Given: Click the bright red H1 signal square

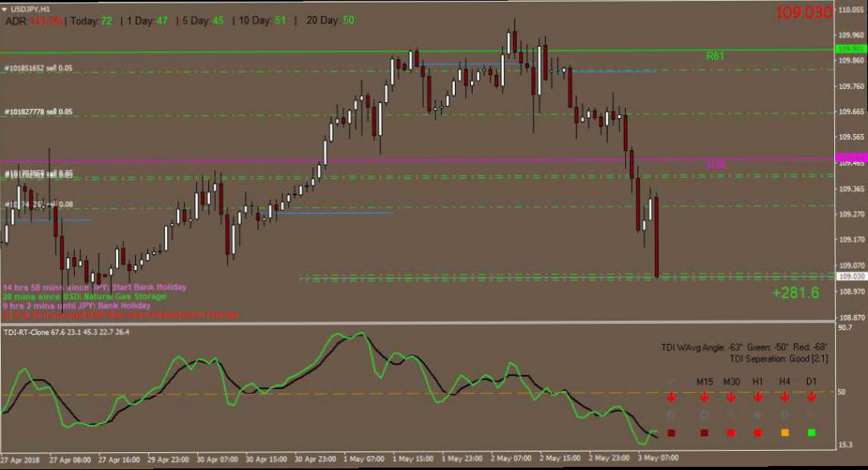Looking at the screenshot, I should point(757,433).
